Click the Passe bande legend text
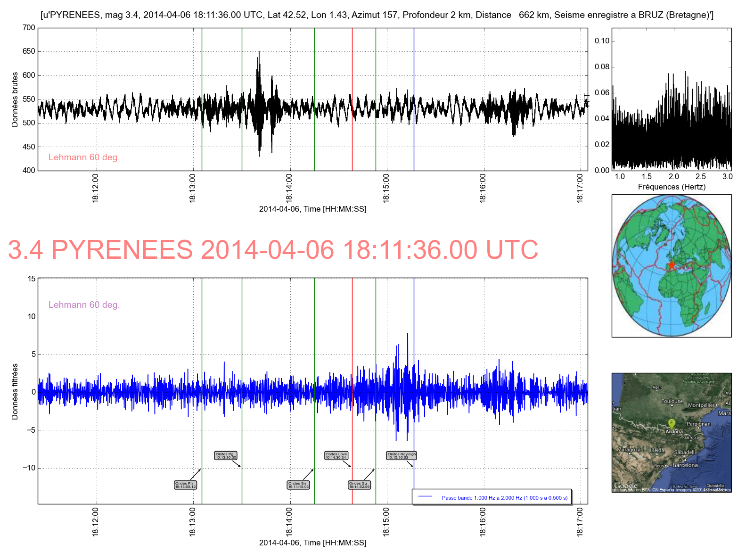The image size is (754, 560). 504,498
